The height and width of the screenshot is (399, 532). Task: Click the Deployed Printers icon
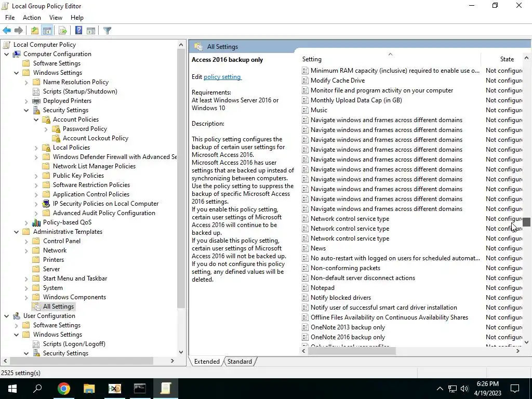tap(36, 101)
